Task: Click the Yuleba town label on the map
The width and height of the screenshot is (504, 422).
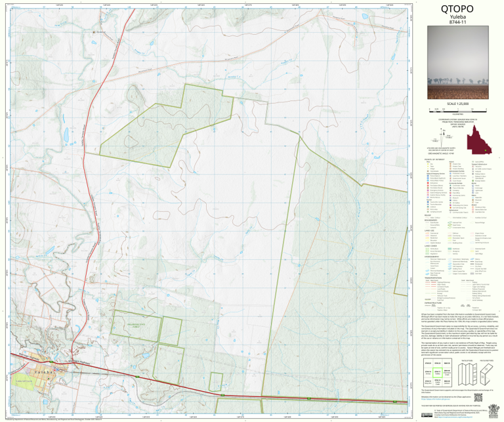Action: pos(43,372)
